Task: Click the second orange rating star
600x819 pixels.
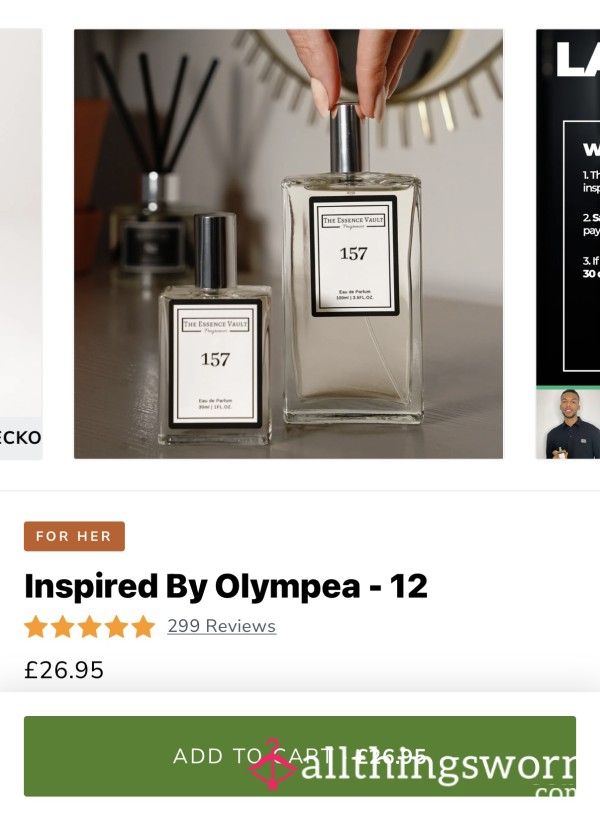Action: tap(63, 626)
